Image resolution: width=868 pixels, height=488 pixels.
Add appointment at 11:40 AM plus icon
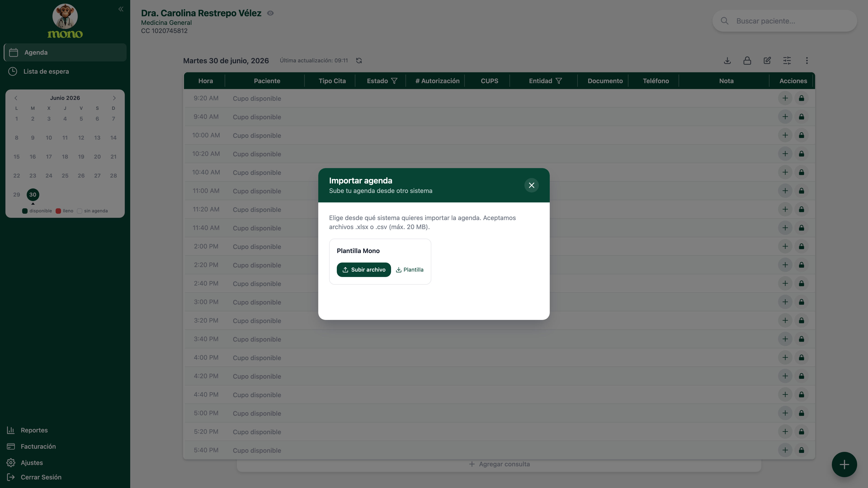pyautogui.click(x=785, y=228)
